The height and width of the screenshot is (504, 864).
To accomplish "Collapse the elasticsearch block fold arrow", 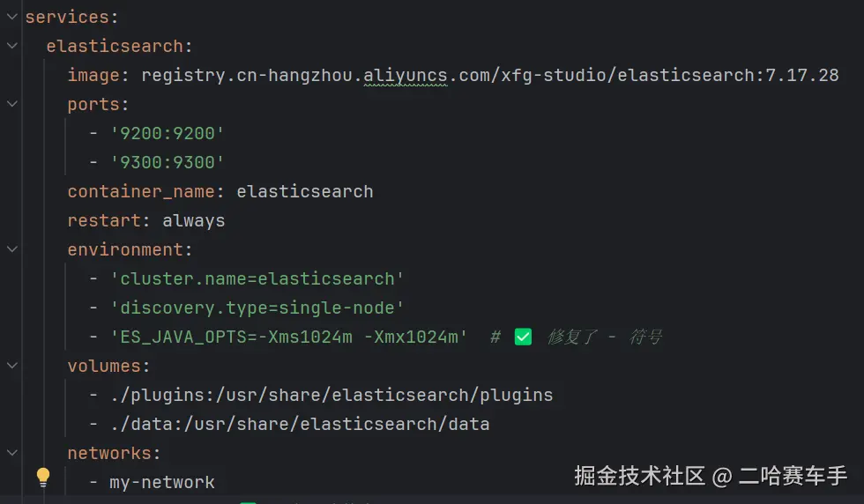I will (11, 46).
